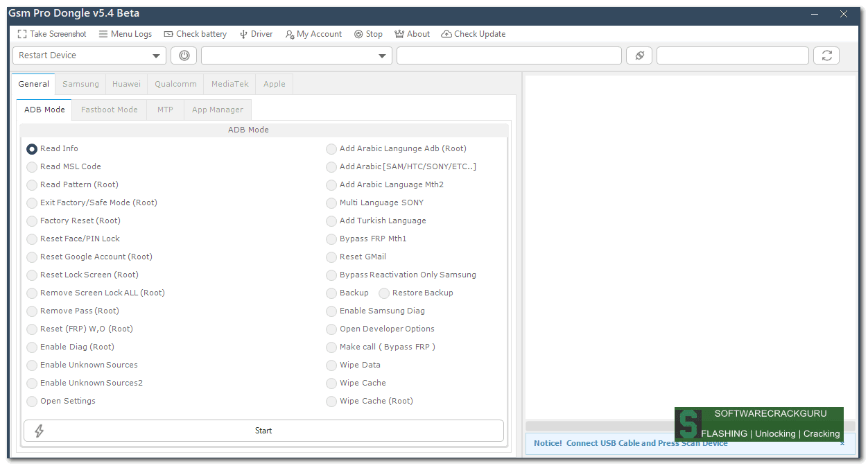Choose Add Arabic Language Mth2
Viewport: 868px width, 466px height.
pos(385,184)
